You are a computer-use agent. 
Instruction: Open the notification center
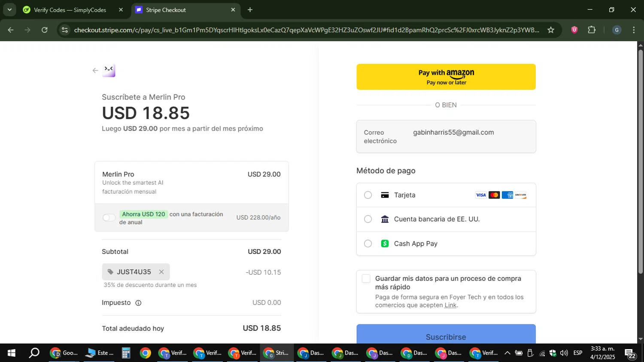(630, 353)
